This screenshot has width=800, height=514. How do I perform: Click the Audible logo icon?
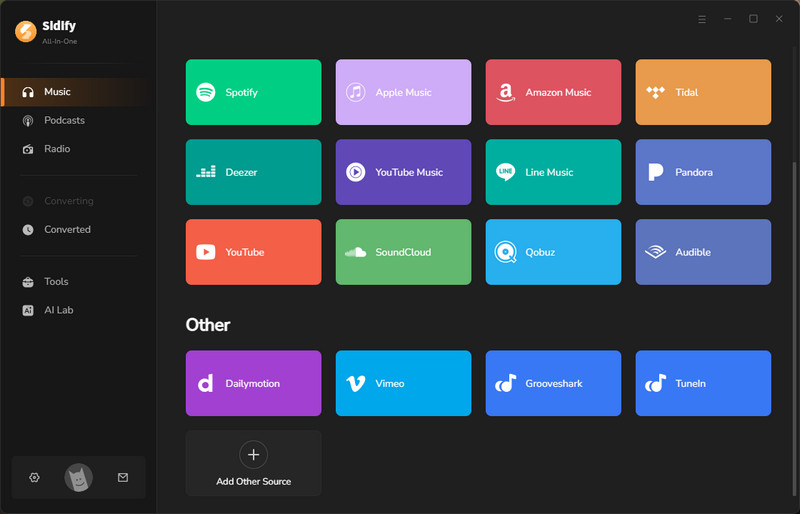(x=655, y=252)
